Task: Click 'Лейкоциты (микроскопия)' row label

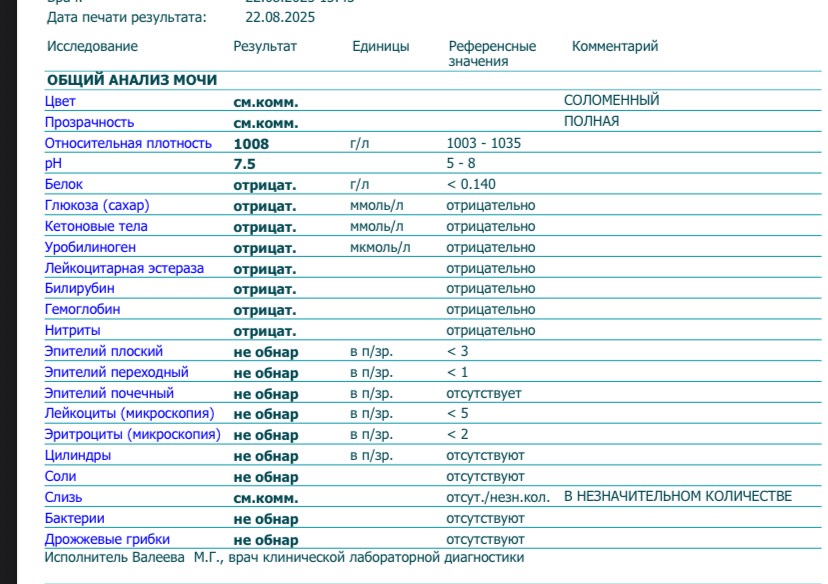Action: pos(130,413)
